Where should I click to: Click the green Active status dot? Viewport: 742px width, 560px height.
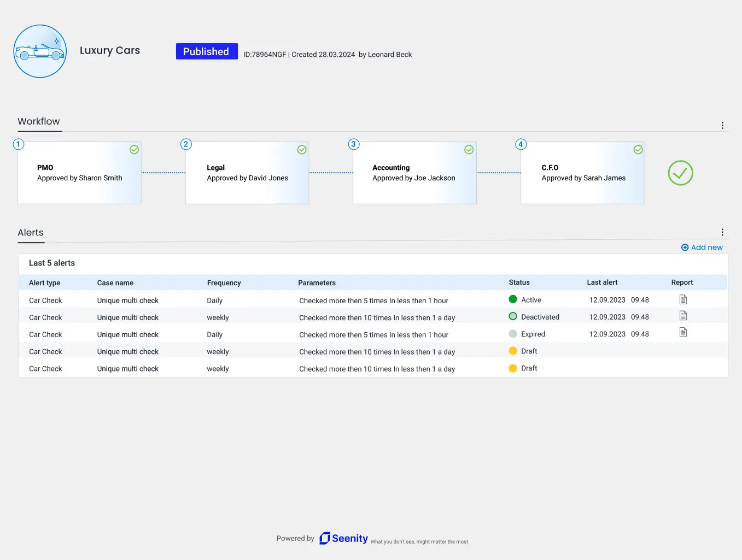pos(513,299)
